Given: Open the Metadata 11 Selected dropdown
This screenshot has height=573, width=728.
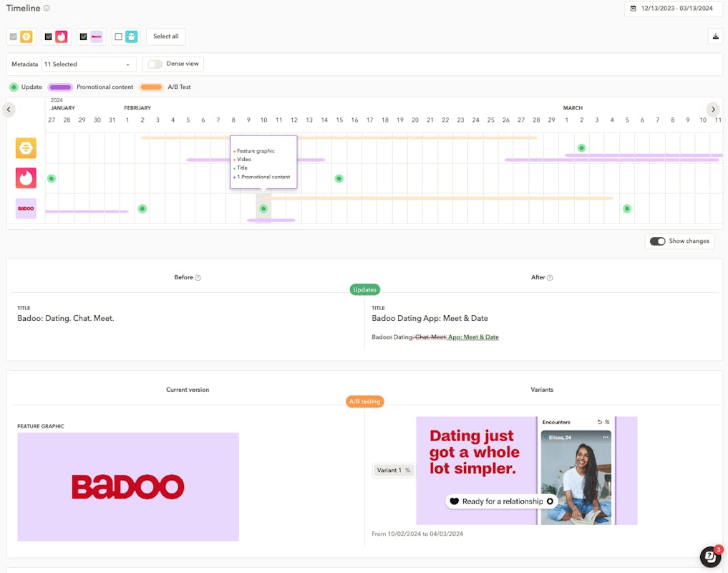Looking at the screenshot, I should [x=89, y=64].
